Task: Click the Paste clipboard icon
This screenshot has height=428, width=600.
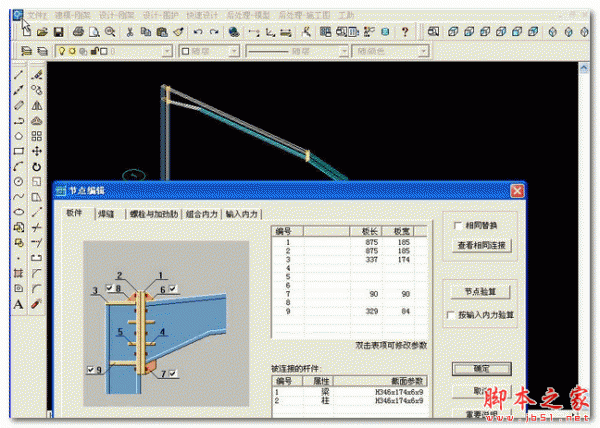Action: point(162,32)
